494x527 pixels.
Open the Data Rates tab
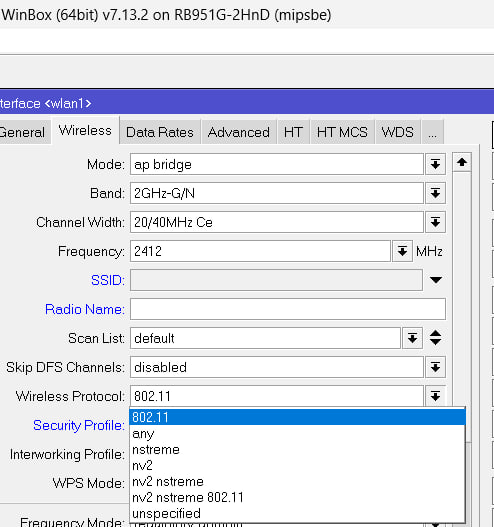click(160, 132)
